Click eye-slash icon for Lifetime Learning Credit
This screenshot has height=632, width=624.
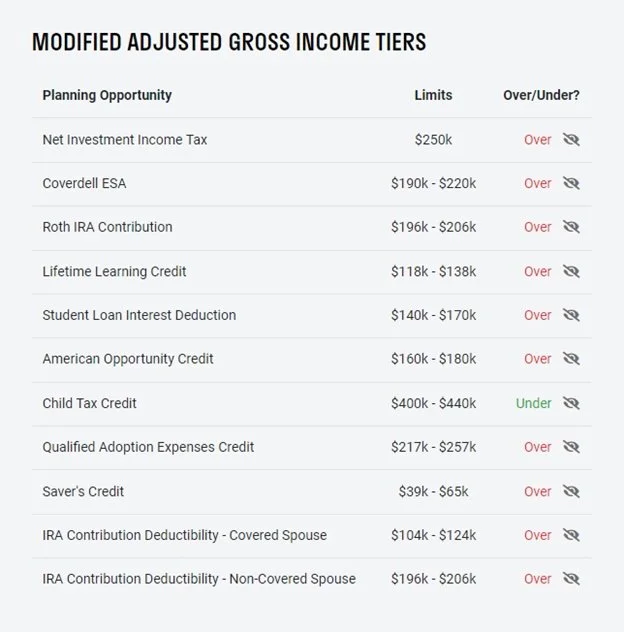[x=571, y=271]
